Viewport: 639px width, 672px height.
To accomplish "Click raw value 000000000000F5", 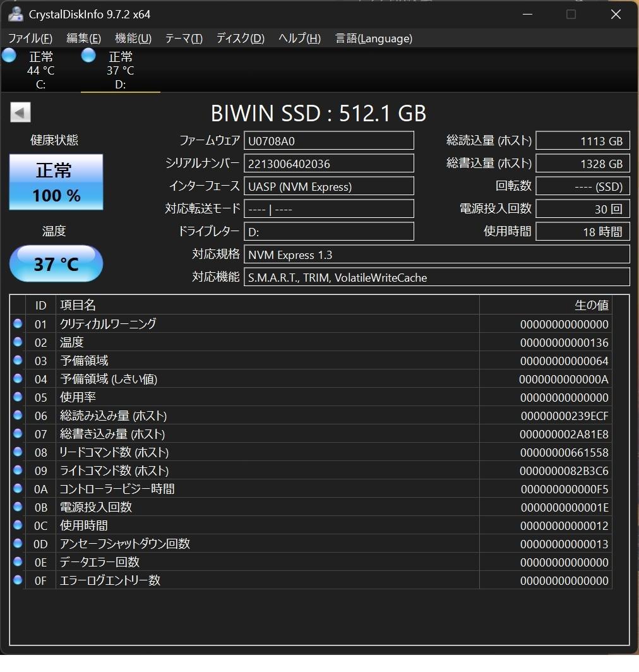I will point(564,489).
